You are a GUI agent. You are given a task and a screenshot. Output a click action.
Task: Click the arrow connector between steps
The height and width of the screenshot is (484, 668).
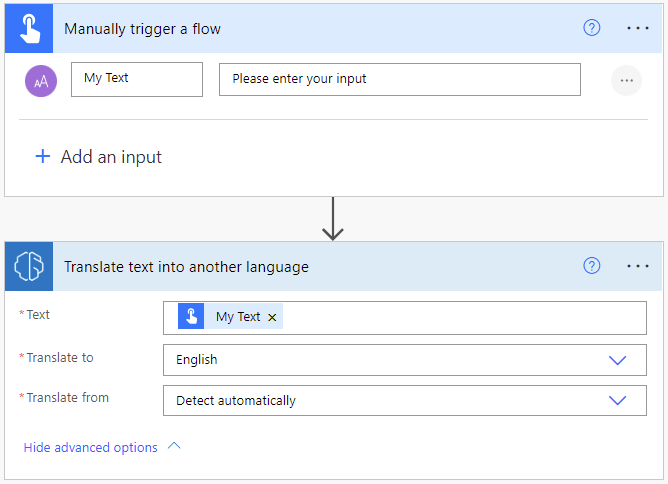coord(333,218)
